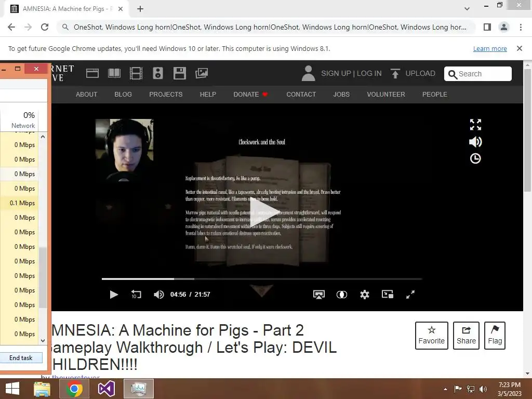Click the Flag button
Image resolution: width=532 pixels, height=399 pixels.
(495, 336)
